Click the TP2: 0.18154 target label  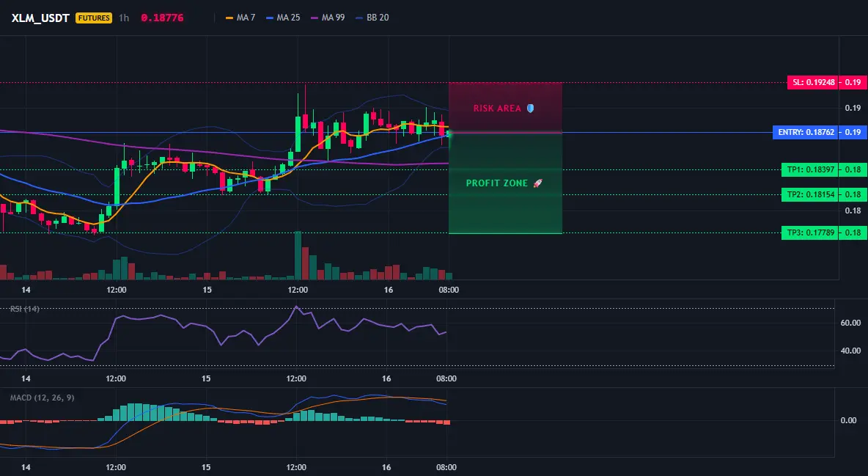(809, 194)
